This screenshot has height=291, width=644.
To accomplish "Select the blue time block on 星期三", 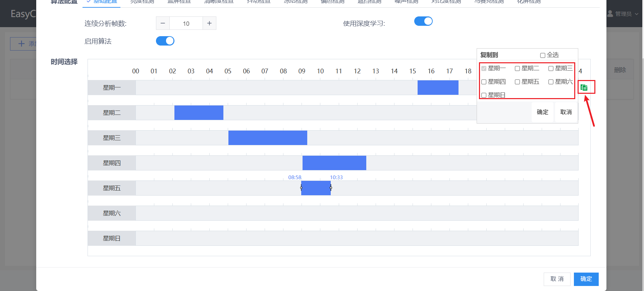I will click(x=268, y=138).
